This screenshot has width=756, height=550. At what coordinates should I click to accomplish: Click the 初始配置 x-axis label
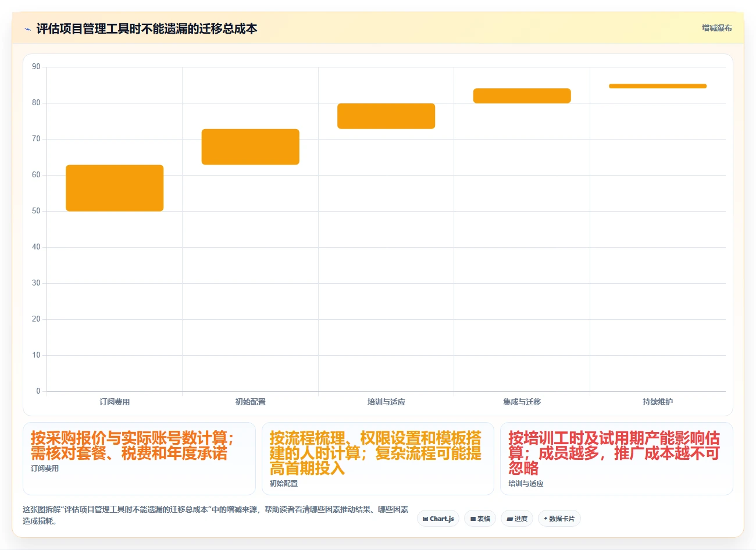251,402
